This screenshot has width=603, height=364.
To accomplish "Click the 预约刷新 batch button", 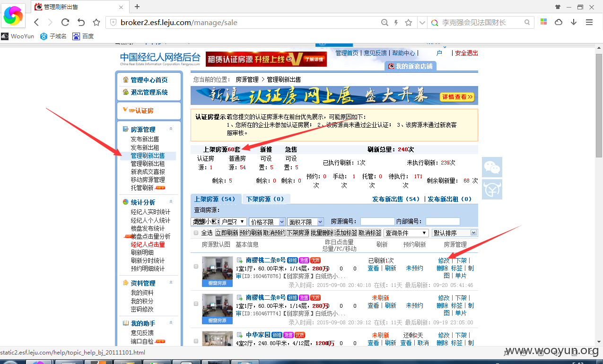I will [250, 233].
